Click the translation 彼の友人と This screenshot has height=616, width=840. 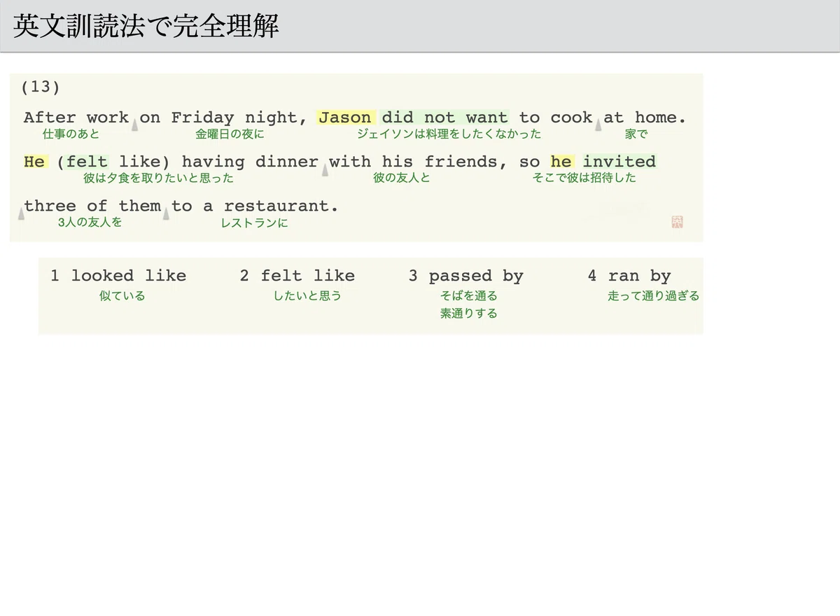click(402, 178)
